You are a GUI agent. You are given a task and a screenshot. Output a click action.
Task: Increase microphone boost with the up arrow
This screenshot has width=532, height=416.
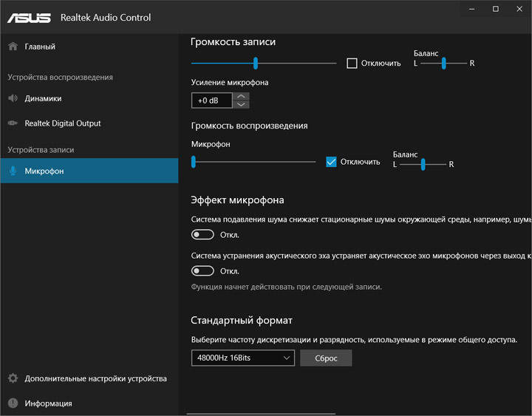coord(242,97)
